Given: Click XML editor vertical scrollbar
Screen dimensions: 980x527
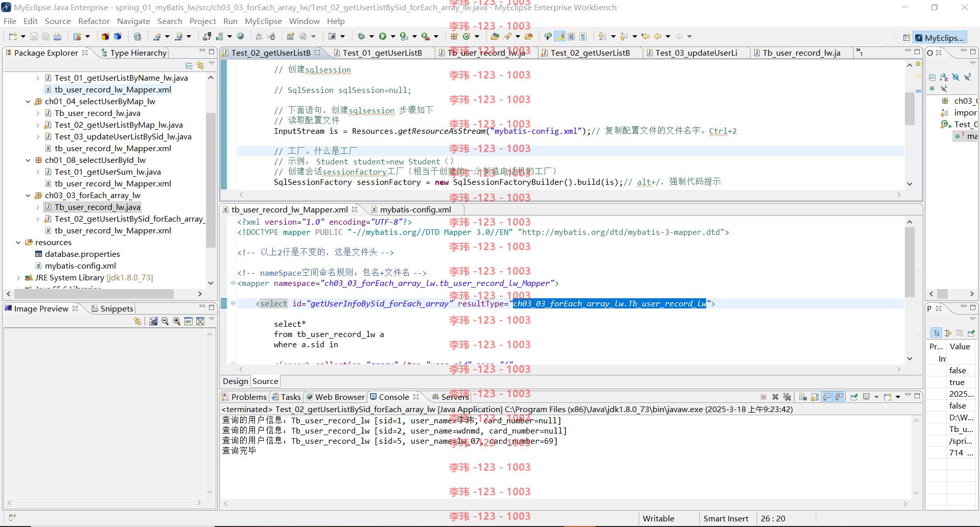Looking at the screenshot, I should point(909,262).
